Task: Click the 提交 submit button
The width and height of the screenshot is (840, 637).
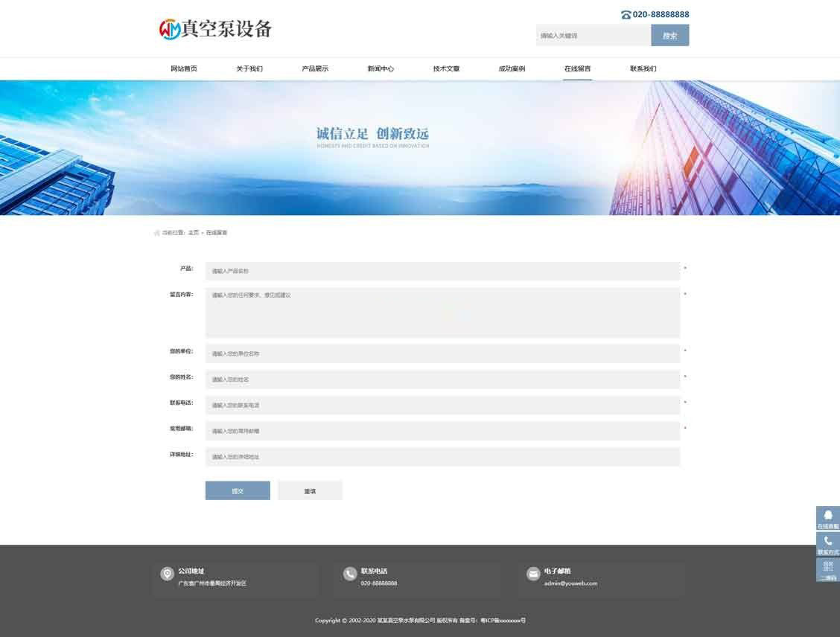Action: (237, 490)
